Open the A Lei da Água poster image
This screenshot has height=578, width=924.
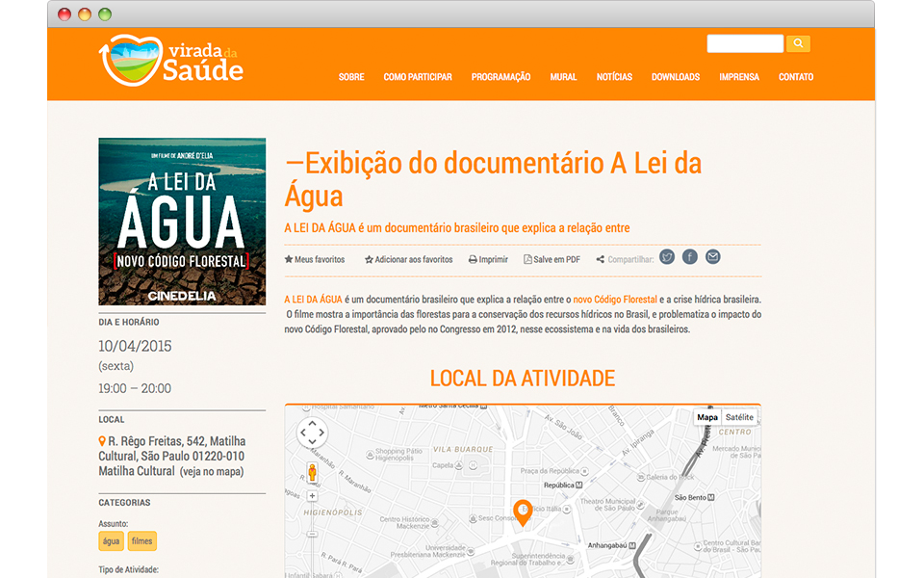point(182,222)
